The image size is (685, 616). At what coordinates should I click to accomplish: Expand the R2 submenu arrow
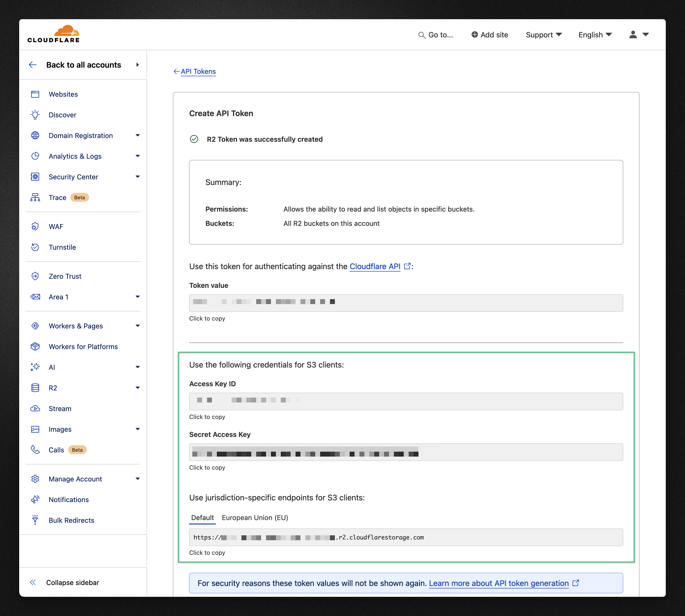pos(138,388)
